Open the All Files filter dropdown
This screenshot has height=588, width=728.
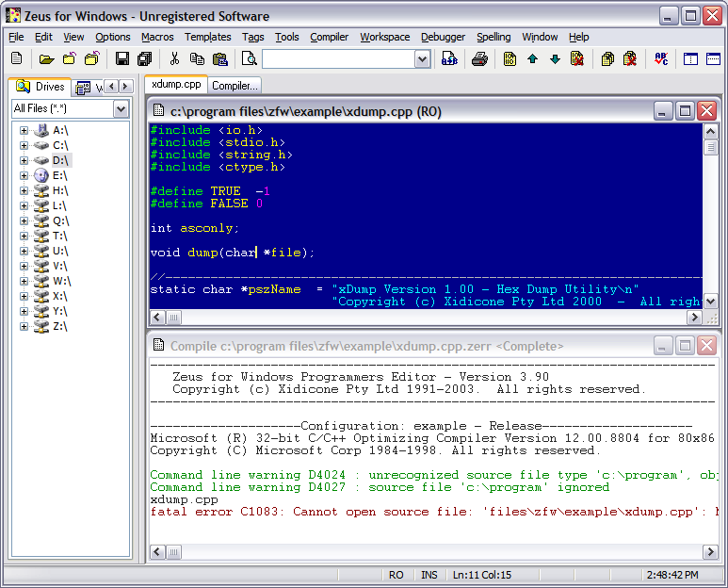121,109
